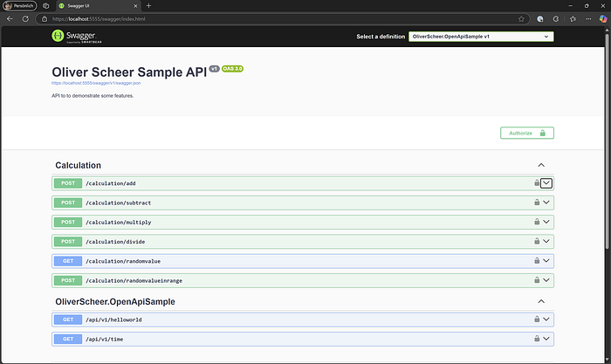The image size is (611, 364).
Task: Click the OliverScheer.OpenApiSample tag heading
Action: (115, 302)
